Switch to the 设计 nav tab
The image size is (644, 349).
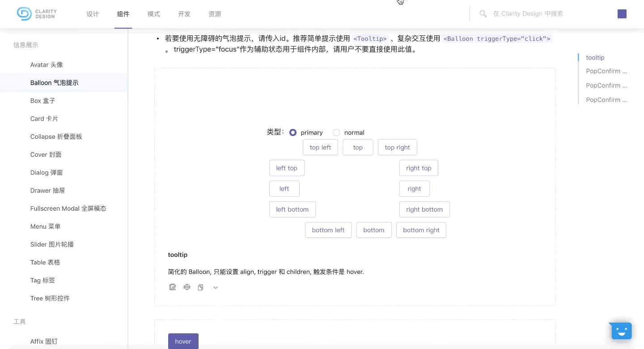[x=93, y=14]
